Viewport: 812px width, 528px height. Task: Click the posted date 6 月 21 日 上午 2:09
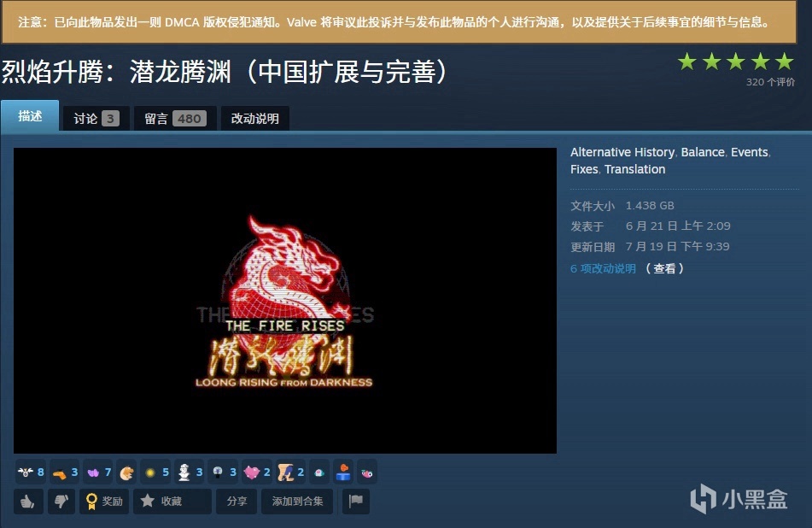click(x=678, y=226)
